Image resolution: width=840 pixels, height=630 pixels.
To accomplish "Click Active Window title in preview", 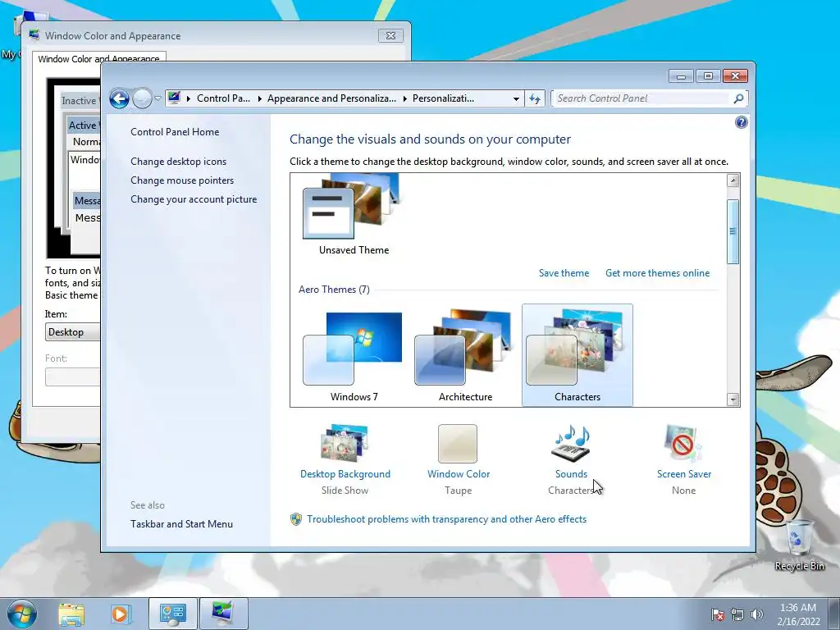I will 83,126.
